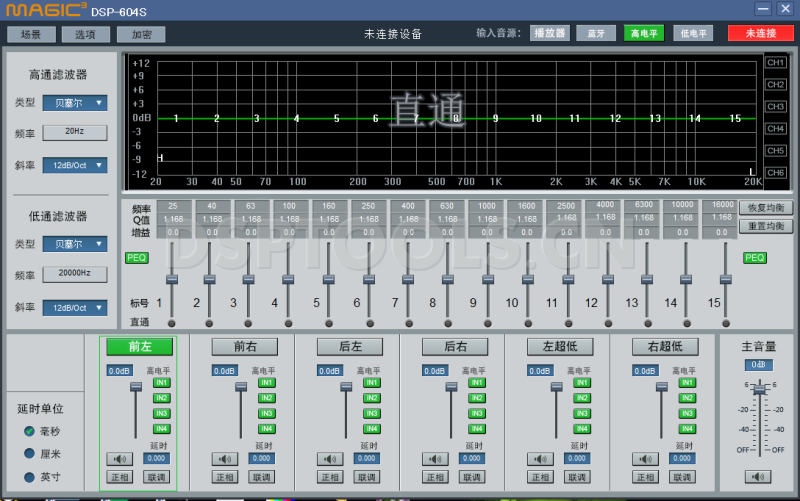
Task: Click bypass dot for EQ band 13
Action: pyautogui.click(x=648, y=323)
